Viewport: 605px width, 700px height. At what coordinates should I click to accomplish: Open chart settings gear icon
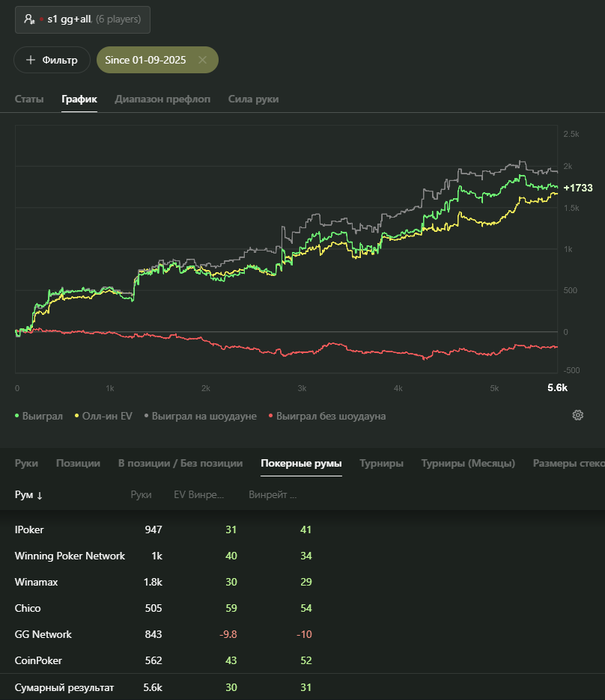click(x=577, y=415)
